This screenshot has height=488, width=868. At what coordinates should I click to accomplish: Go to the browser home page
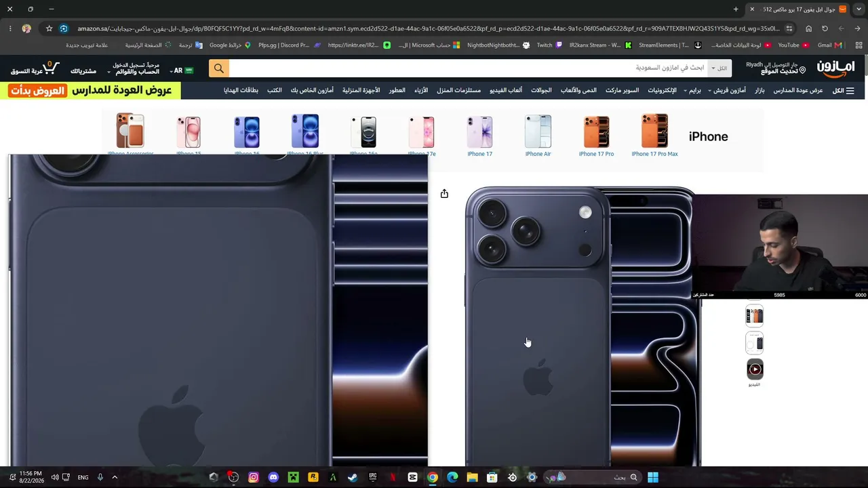[808, 28]
